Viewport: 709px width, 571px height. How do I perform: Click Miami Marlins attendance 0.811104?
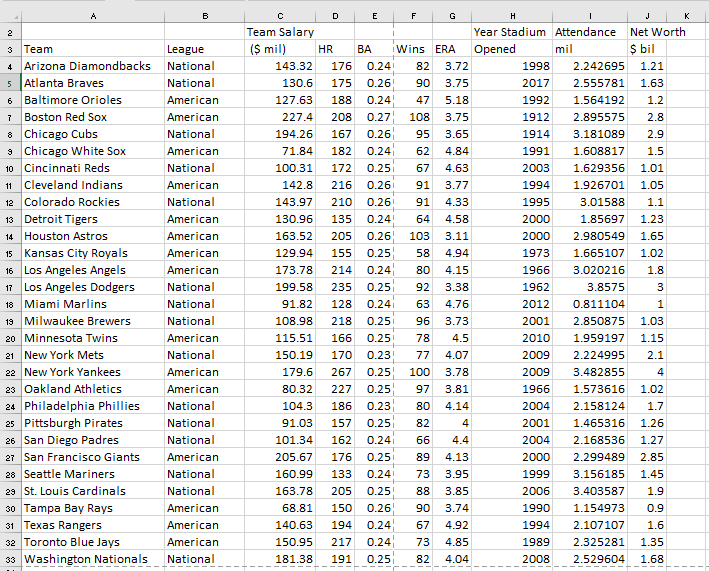590,304
